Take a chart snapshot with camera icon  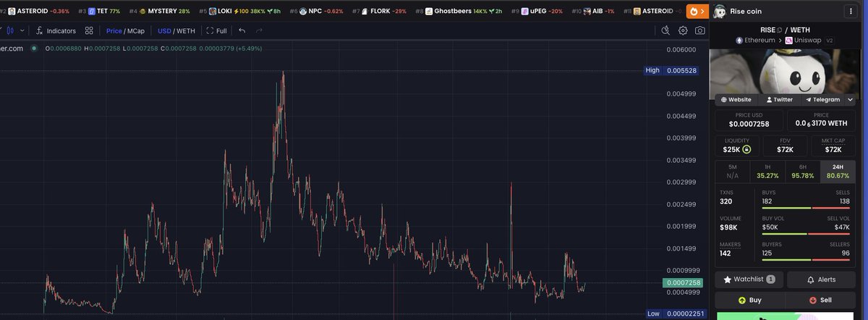click(700, 30)
